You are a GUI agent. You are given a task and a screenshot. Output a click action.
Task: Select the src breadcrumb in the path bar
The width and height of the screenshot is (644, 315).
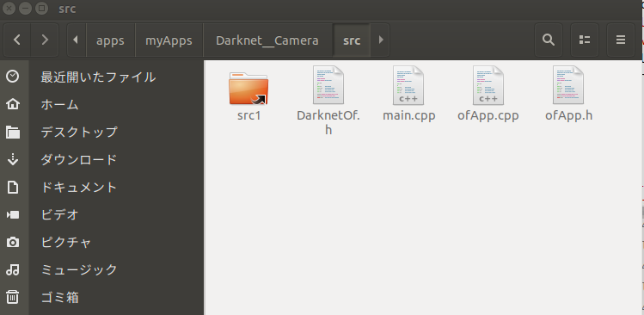pyautogui.click(x=352, y=40)
